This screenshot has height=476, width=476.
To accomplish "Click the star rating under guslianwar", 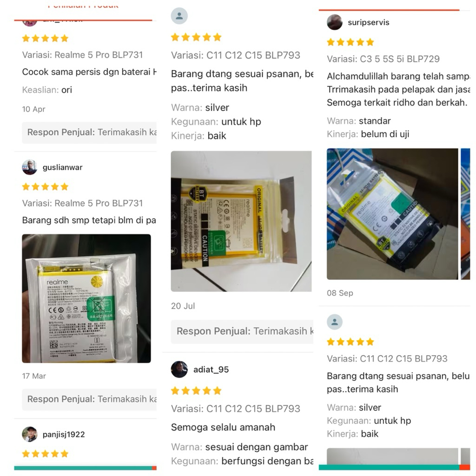I will 45,187.
